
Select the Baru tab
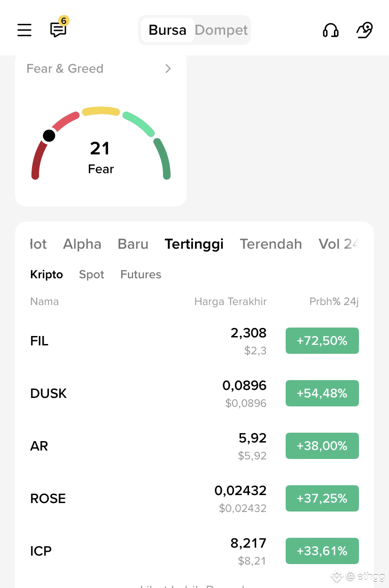(x=133, y=244)
